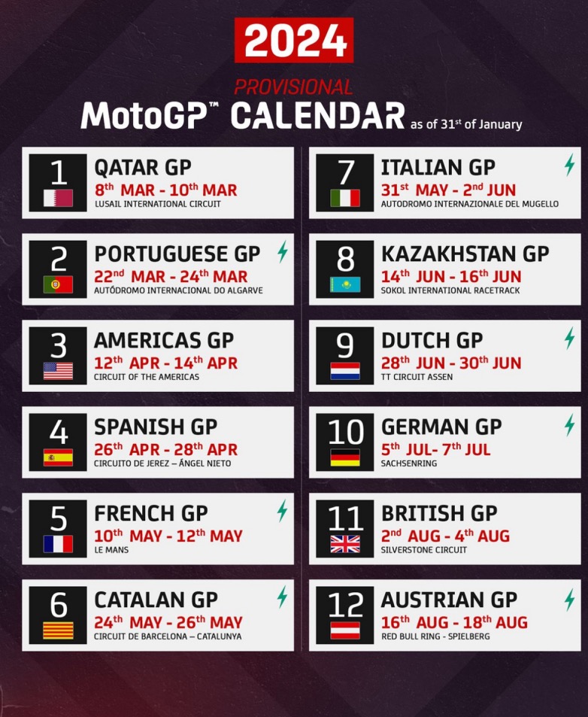The image size is (588, 717).
Task: Click the Qatar flag icon
Action: point(58,198)
